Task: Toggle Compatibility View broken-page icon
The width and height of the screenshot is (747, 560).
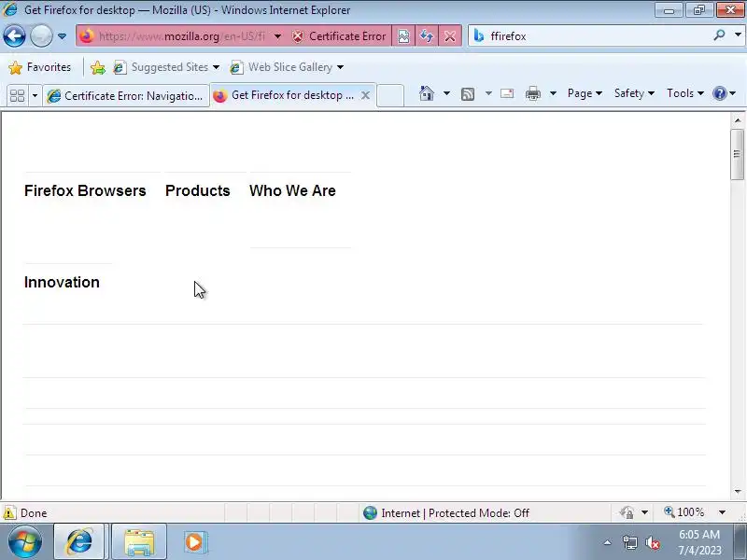Action: (403, 36)
